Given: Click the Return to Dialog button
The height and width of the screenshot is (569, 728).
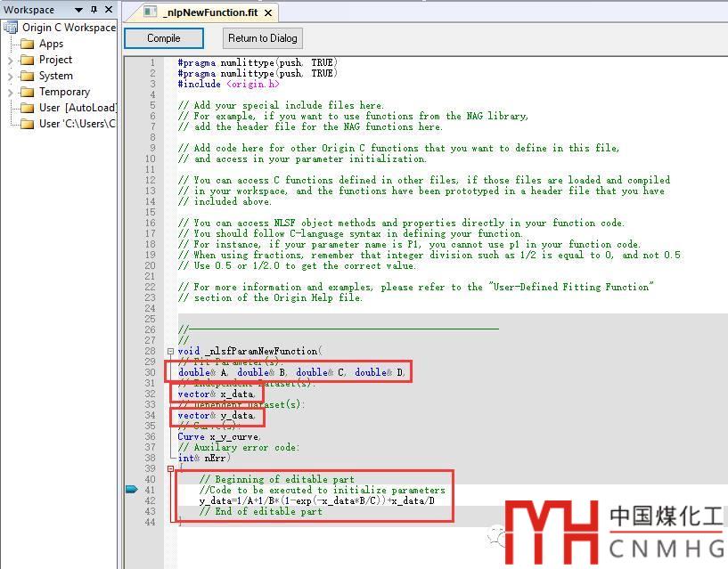Looking at the screenshot, I should pos(263,38).
